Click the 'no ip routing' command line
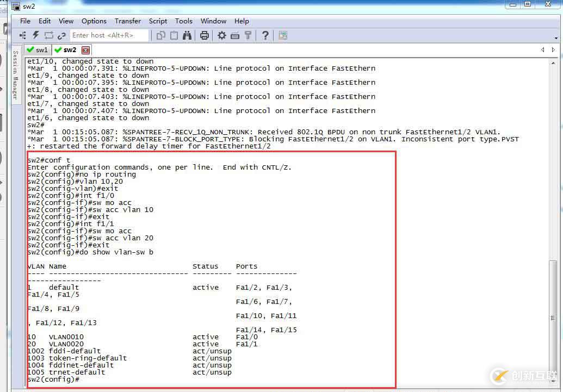 82,175
